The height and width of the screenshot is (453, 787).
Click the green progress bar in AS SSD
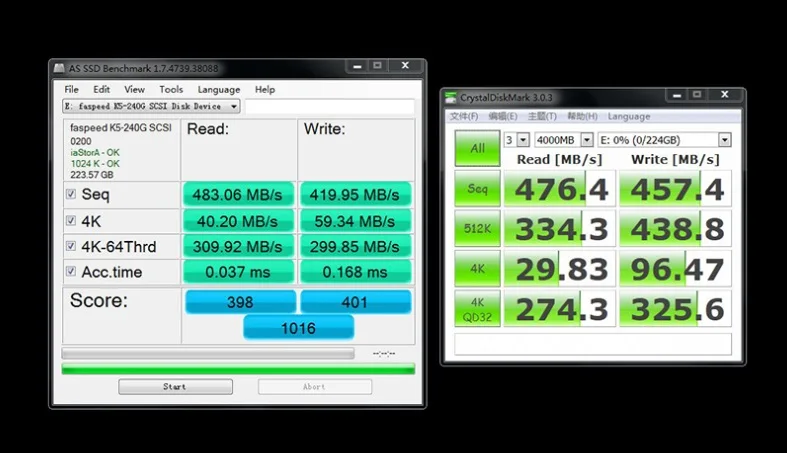click(x=238, y=370)
